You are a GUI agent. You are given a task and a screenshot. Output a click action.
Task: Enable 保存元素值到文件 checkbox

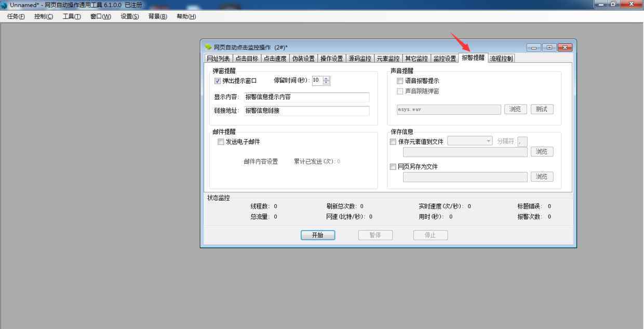click(393, 141)
